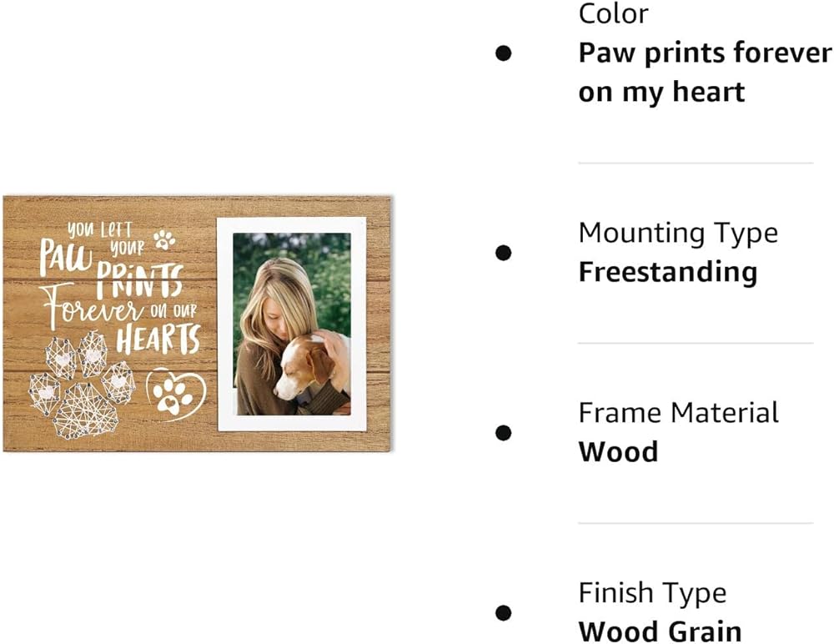Click the heart with paw print icon

tap(175, 393)
